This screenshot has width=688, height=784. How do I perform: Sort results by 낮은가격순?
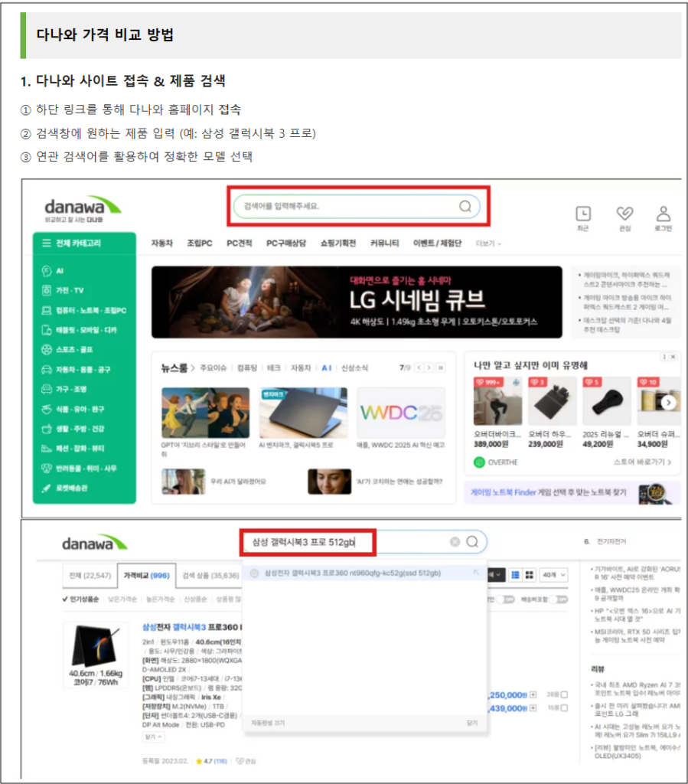pyautogui.click(x=122, y=599)
